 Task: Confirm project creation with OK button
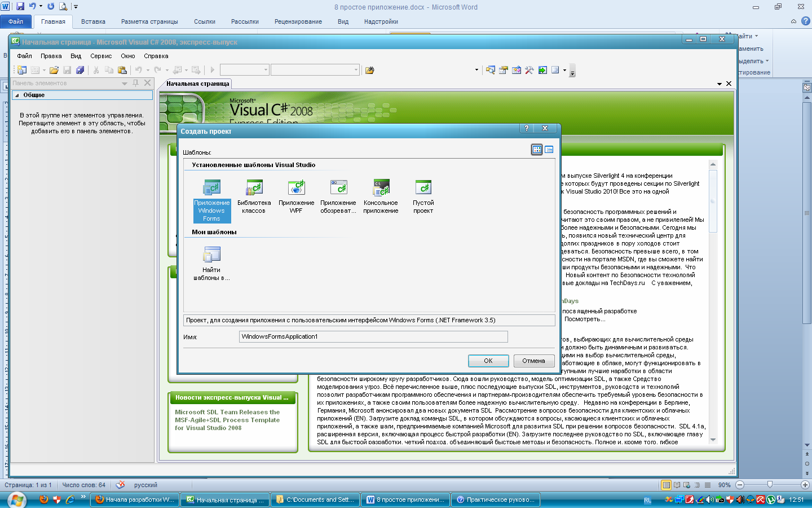(x=488, y=361)
